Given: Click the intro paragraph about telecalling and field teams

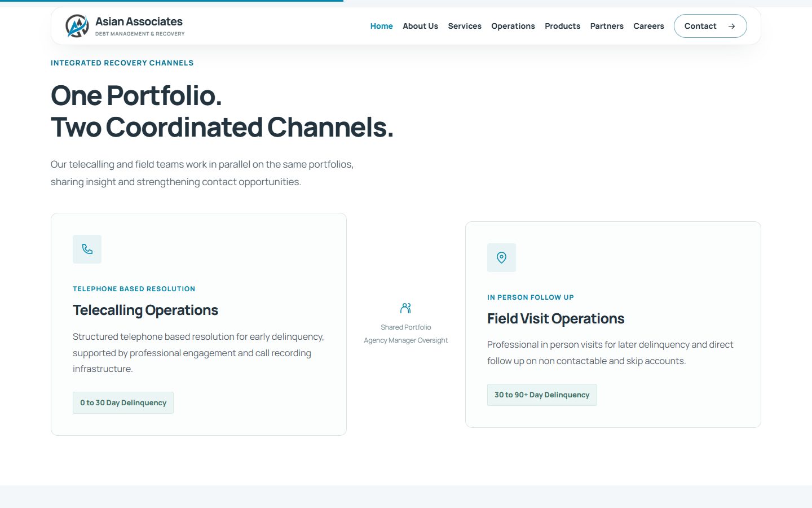Looking at the screenshot, I should click(202, 173).
